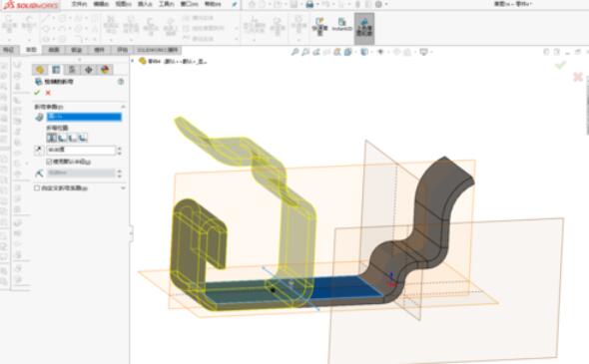The width and height of the screenshot is (589, 364).
Task: Open the Display Style dropdown
Action: click(365, 52)
